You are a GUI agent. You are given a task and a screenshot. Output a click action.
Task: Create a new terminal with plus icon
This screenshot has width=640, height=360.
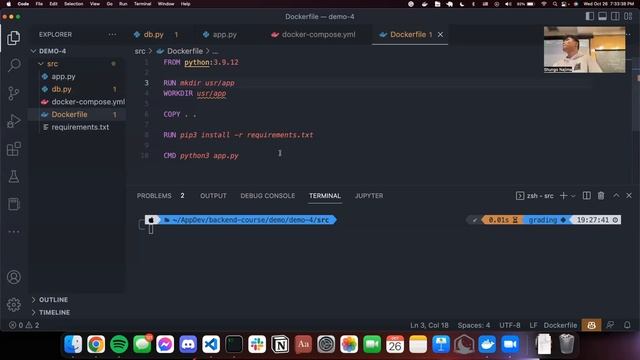(563, 196)
